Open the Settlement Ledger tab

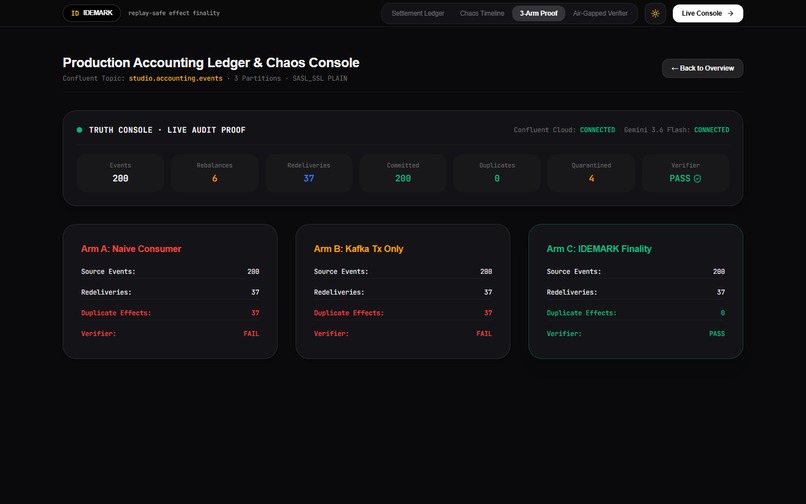(x=417, y=13)
